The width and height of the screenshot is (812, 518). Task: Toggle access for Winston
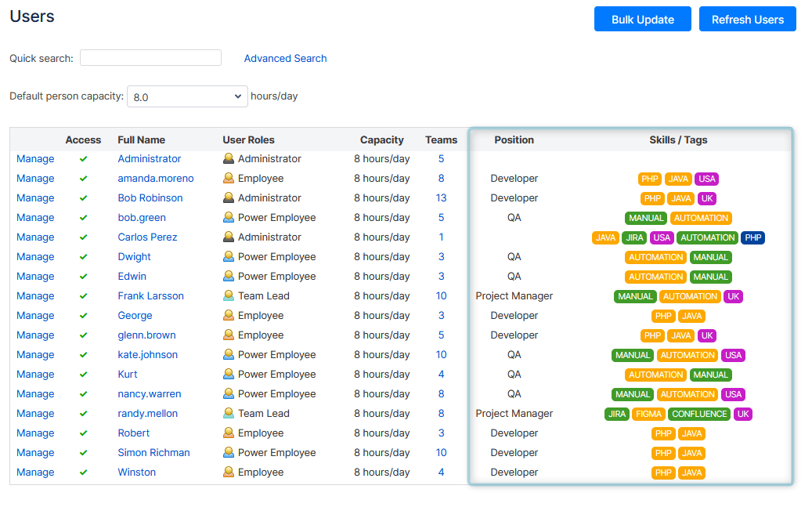[x=82, y=472]
